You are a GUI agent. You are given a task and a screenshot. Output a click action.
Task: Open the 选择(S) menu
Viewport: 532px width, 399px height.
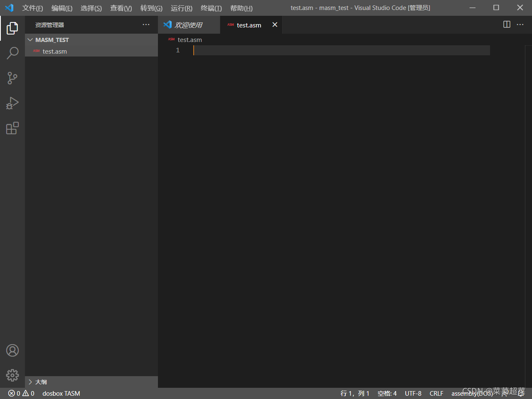[91, 8]
